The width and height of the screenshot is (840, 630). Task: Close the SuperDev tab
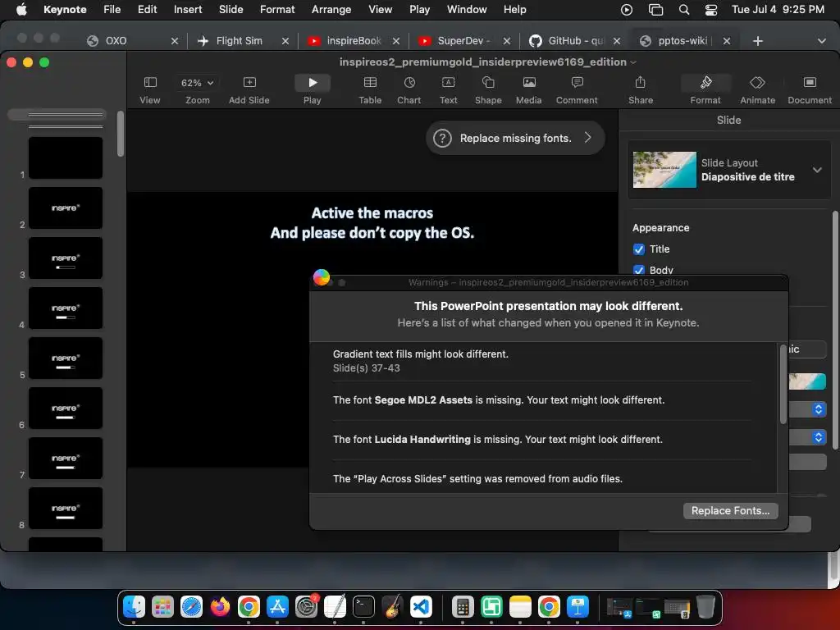click(507, 41)
